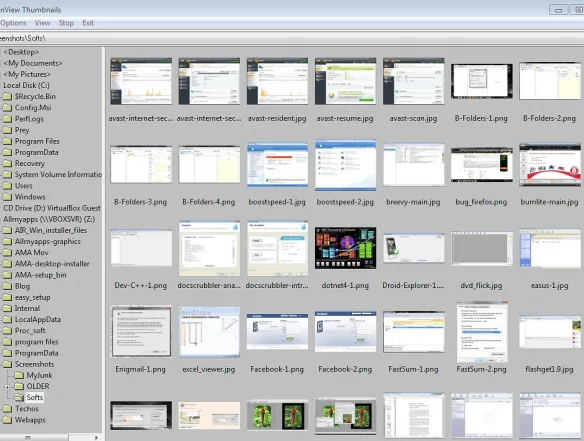Screen dimensions: 584x441
Task: Expand the OLDER folder tree node
Action: (7, 387)
